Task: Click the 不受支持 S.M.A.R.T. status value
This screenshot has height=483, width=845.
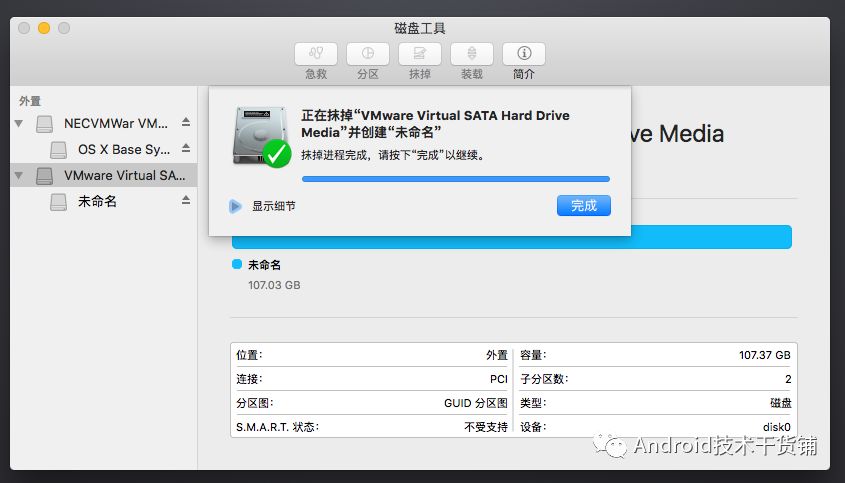Action: [486, 427]
